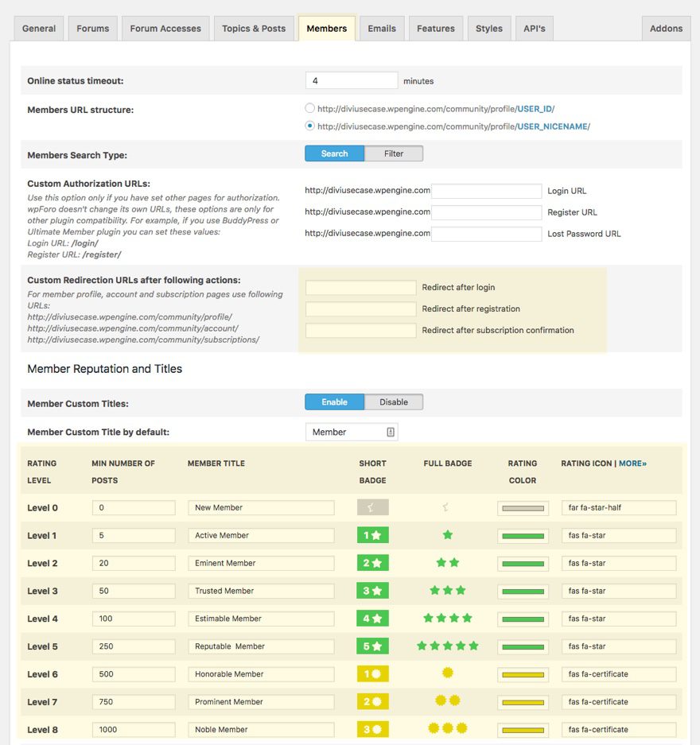Click the Online status timeout minutes field
Screen dimensions: 700x745
click(x=351, y=80)
